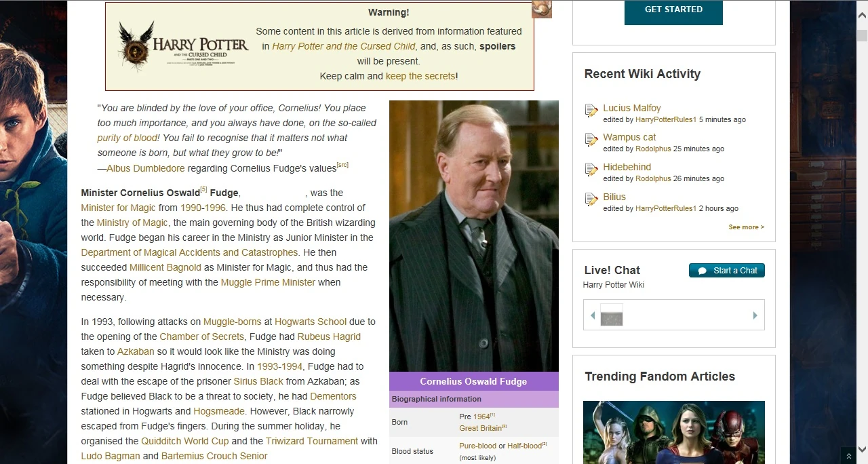Click the GET STARTED button
Image resolution: width=868 pixels, height=464 pixels.
673,11
